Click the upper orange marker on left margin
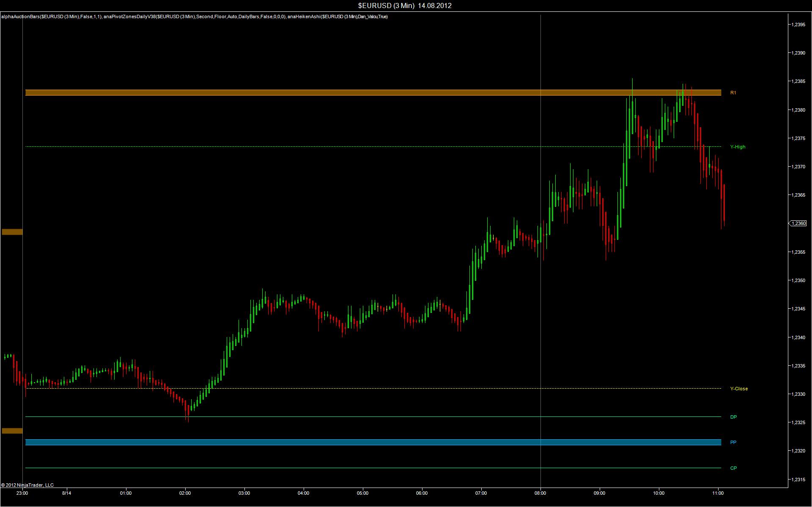Screen dimensions: 812x507 (x=12, y=232)
